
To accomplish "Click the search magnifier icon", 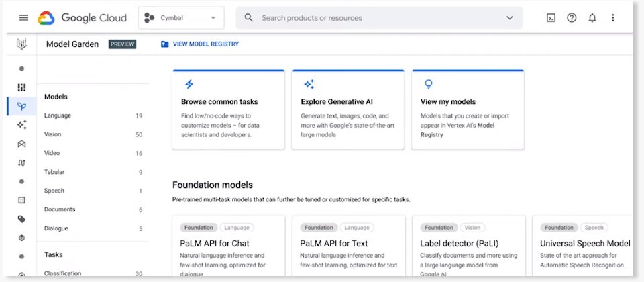I will 248,17.
